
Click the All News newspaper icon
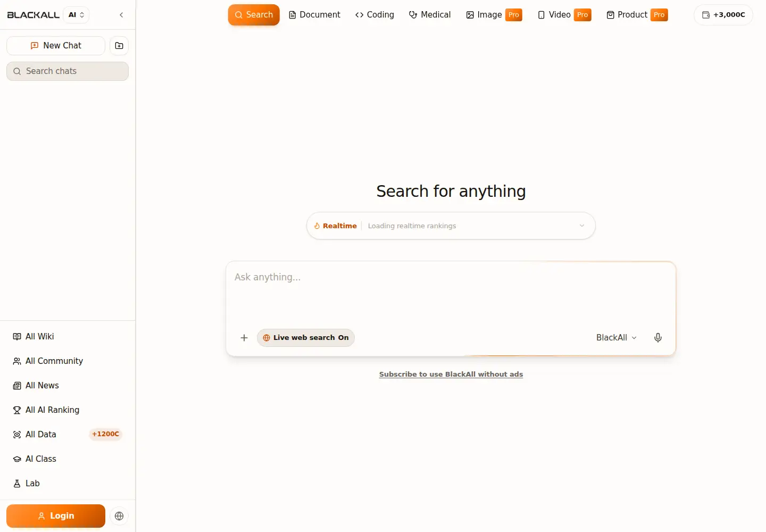(17, 386)
